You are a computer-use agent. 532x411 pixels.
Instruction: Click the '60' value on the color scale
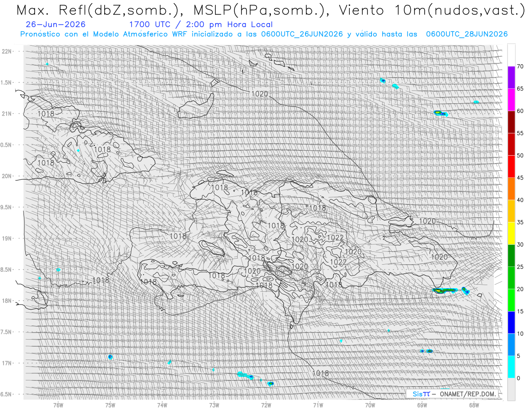click(x=520, y=111)
